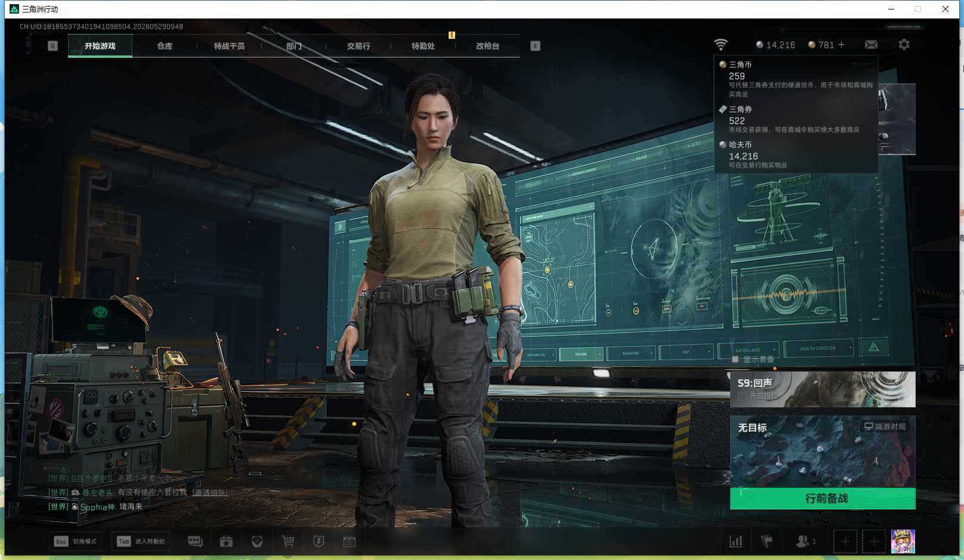Screen dimensions: 964x560
Task: Open the star supply crate icon
Action: 226,541
